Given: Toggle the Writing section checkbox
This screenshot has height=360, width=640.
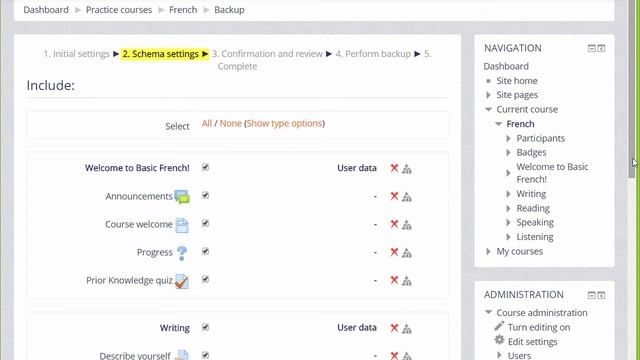Looking at the screenshot, I should [x=205, y=327].
